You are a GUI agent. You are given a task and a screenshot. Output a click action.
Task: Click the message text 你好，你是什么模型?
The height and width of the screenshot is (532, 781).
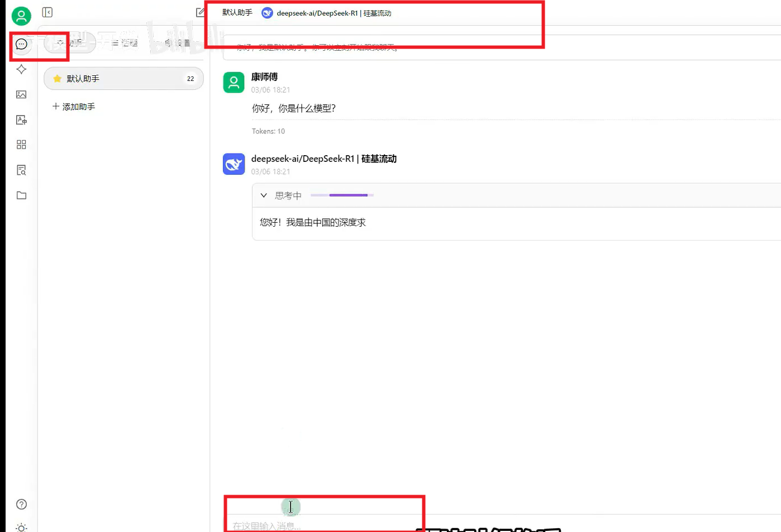(294, 108)
